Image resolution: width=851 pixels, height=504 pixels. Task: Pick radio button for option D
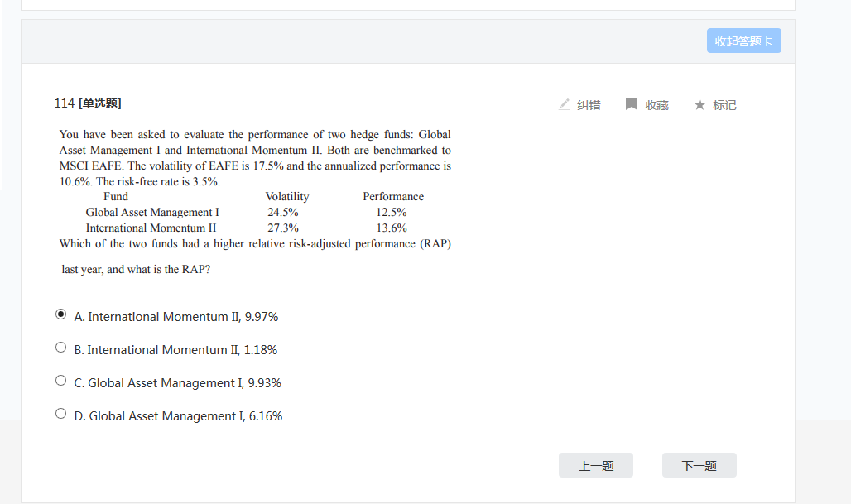click(60, 414)
